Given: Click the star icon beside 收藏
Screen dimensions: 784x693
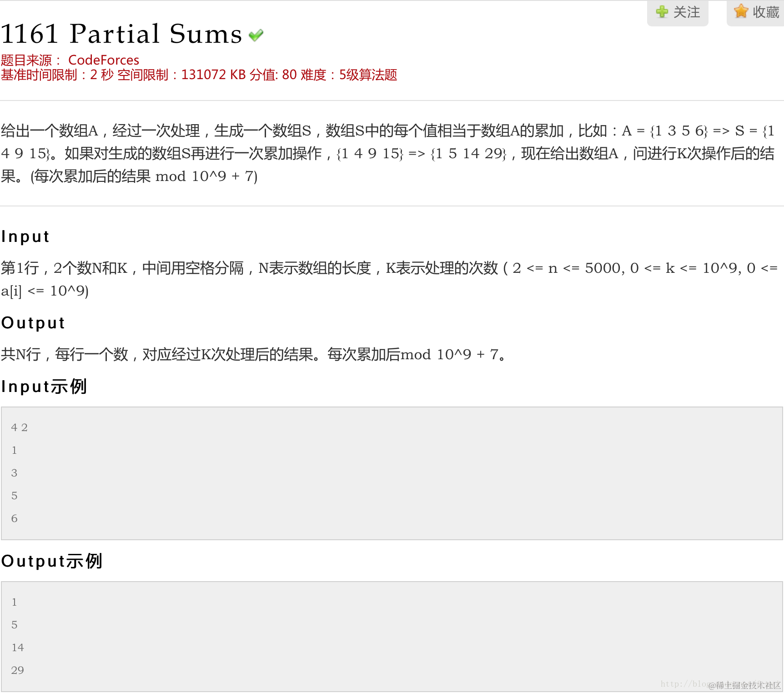Looking at the screenshot, I should [741, 11].
